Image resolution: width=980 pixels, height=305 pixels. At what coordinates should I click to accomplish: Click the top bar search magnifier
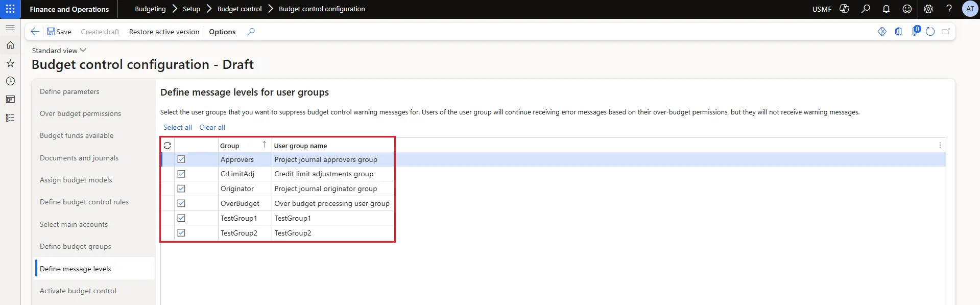[866, 9]
